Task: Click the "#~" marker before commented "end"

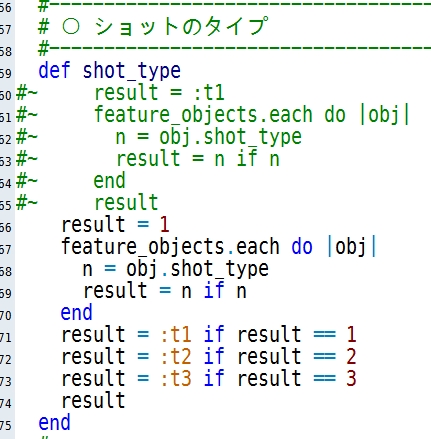Action: click(x=27, y=182)
